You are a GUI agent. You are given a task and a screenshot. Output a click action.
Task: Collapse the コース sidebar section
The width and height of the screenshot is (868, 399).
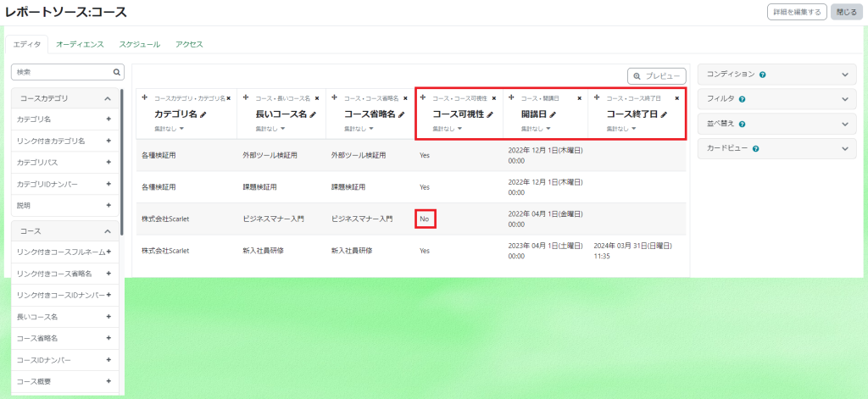(x=108, y=230)
